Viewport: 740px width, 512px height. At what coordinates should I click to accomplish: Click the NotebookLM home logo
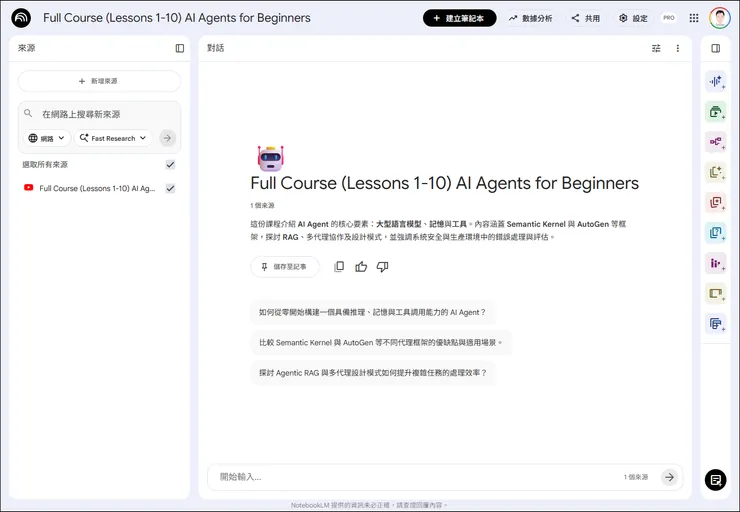[21, 18]
